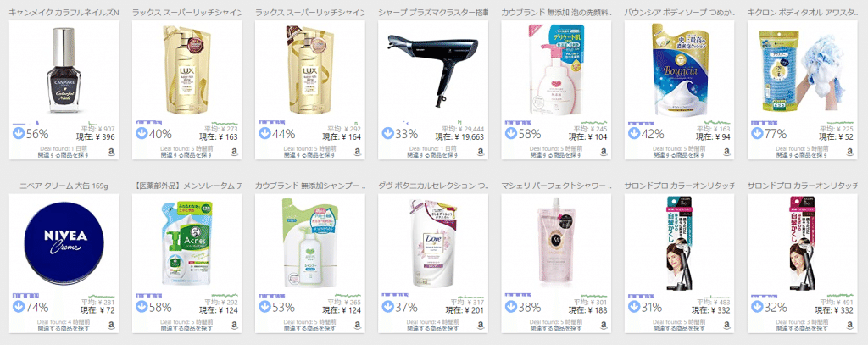Screen dimensions: 868x345
Task: Select the Dove refill pouch image
Action: [433, 242]
